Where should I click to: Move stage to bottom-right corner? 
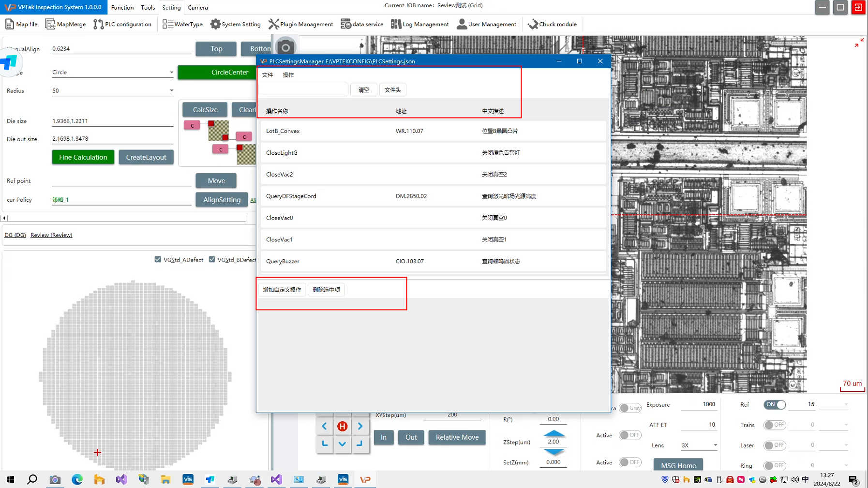click(x=360, y=444)
